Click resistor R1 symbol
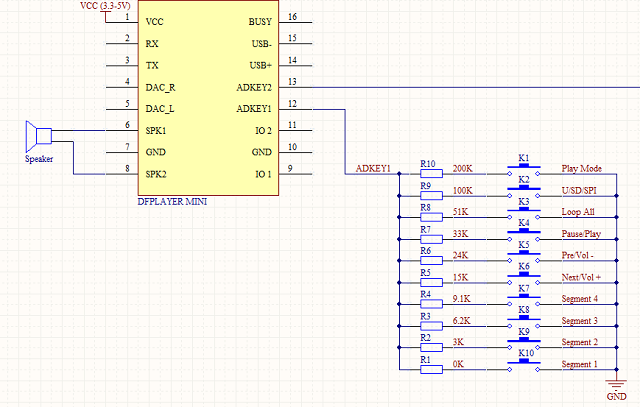The height and width of the screenshot is (407, 640). point(430,370)
